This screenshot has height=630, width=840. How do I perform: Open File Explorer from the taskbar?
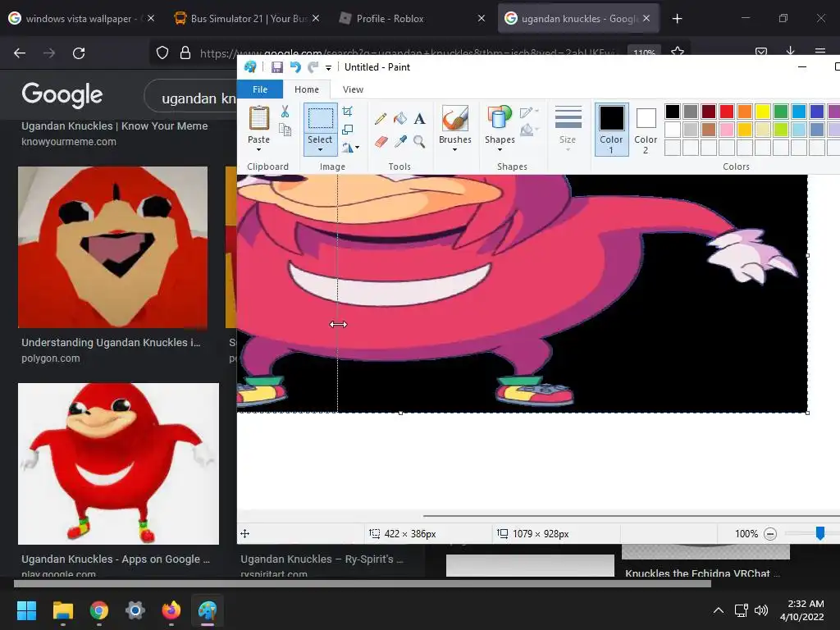(x=62, y=610)
